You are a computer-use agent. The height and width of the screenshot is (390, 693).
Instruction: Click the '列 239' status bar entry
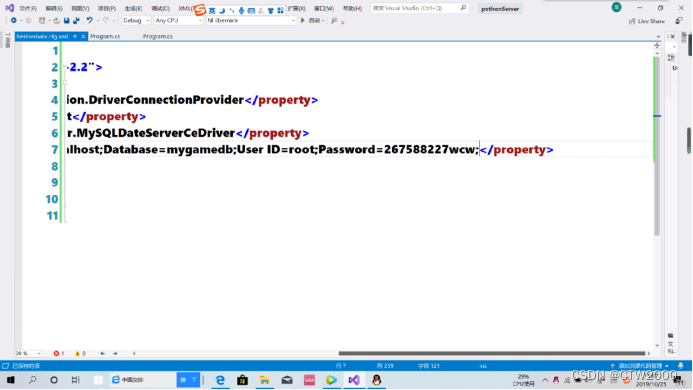[x=385, y=366]
